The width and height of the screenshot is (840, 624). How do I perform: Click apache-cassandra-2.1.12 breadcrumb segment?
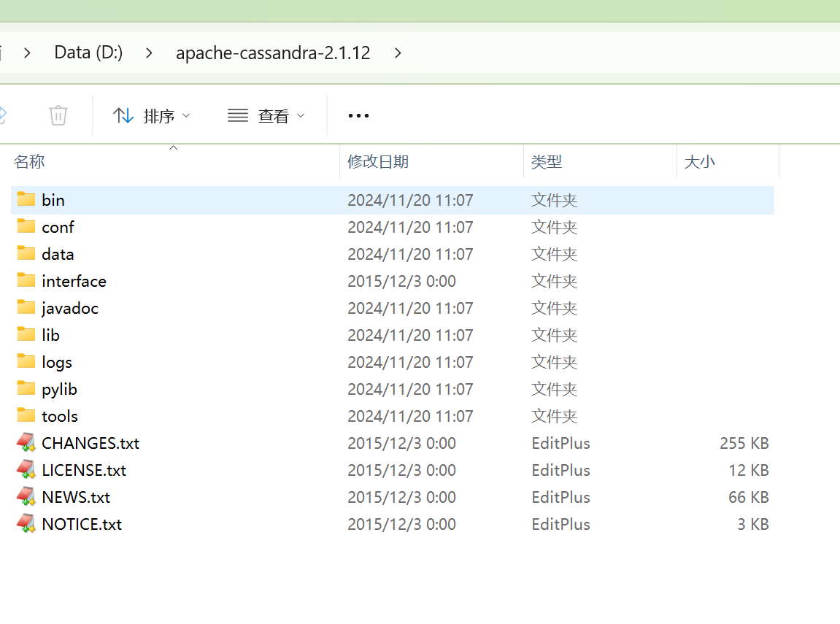273,53
